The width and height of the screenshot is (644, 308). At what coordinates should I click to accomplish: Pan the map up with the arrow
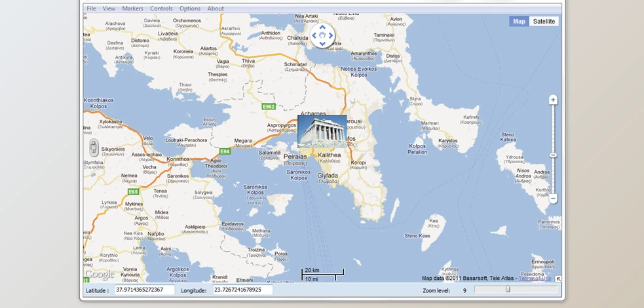(x=322, y=27)
